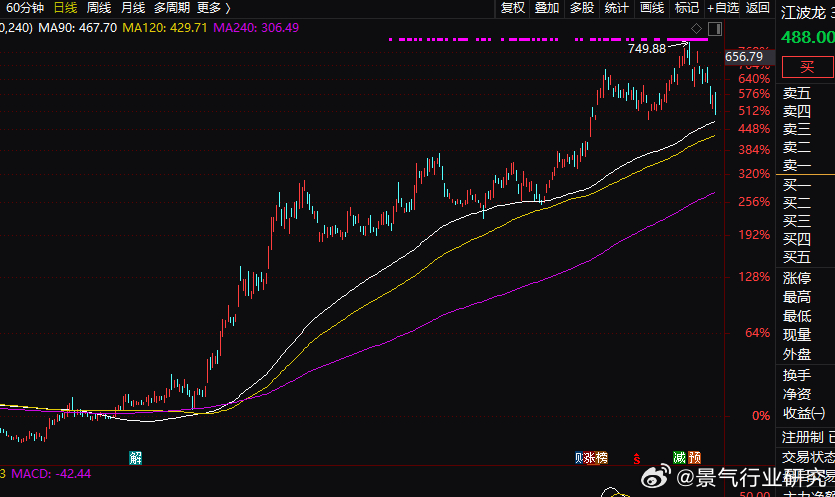Select the 月线 monthly chart tab

133,8
